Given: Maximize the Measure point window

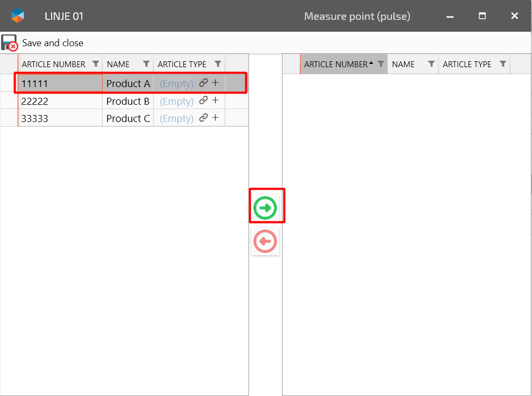Looking at the screenshot, I should 483,16.
